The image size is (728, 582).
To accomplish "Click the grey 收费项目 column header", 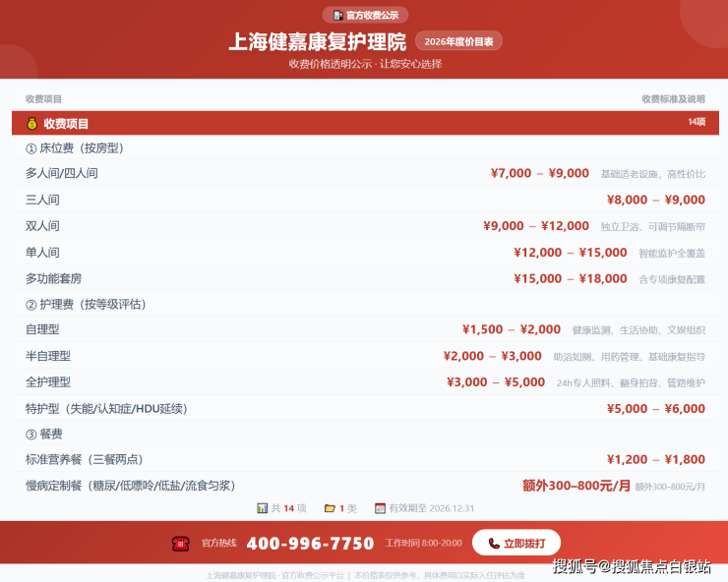I will [x=43, y=99].
